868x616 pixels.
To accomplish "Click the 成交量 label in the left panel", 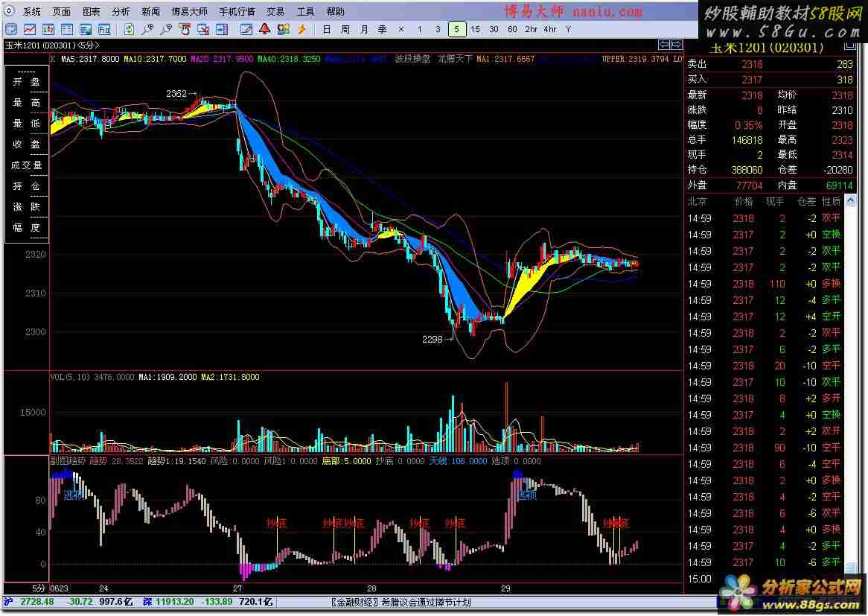I will (x=27, y=165).
